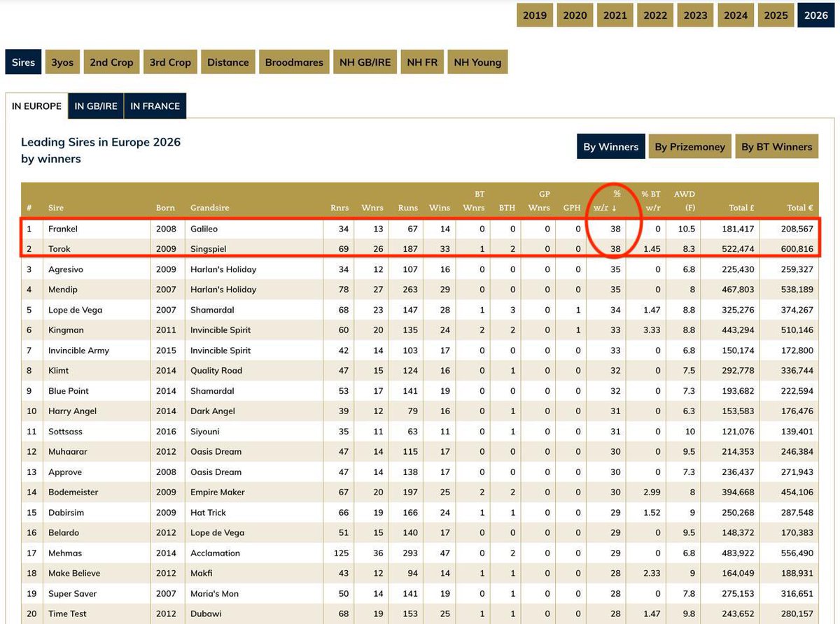Viewport: 840px width, 624px height.
Task: Open the 2021 year tab
Action: pyautogui.click(x=615, y=15)
